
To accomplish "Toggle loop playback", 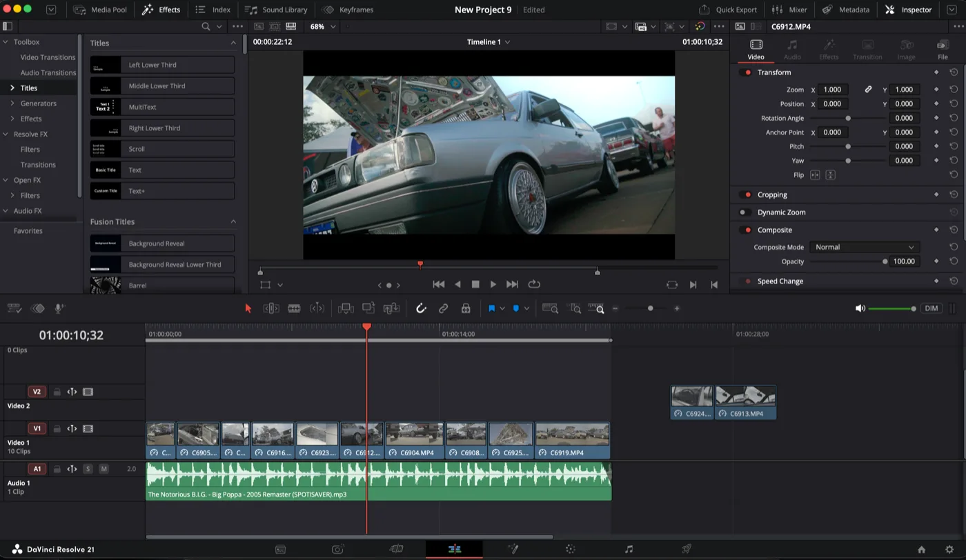I will (534, 284).
